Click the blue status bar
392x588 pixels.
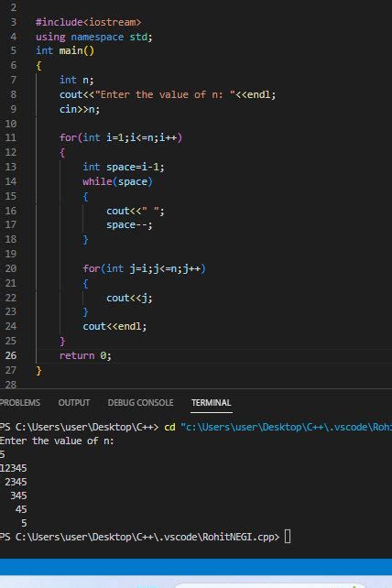click(196, 566)
